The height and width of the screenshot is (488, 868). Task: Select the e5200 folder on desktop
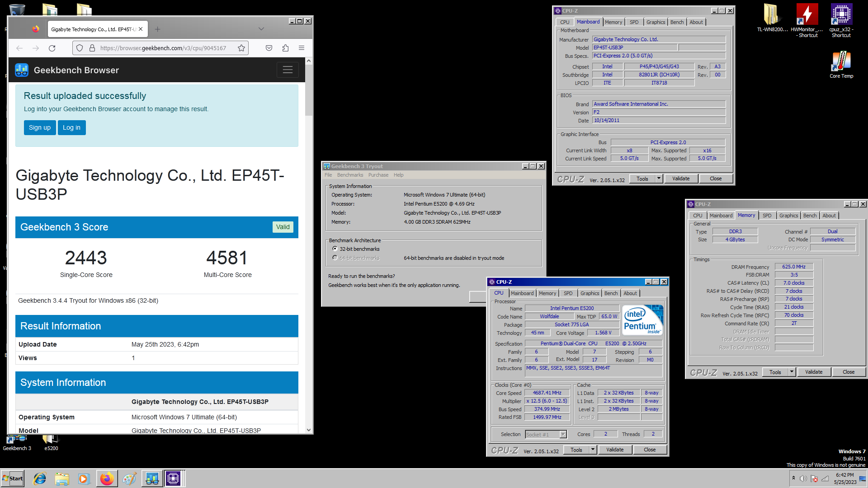coord(51,443)
